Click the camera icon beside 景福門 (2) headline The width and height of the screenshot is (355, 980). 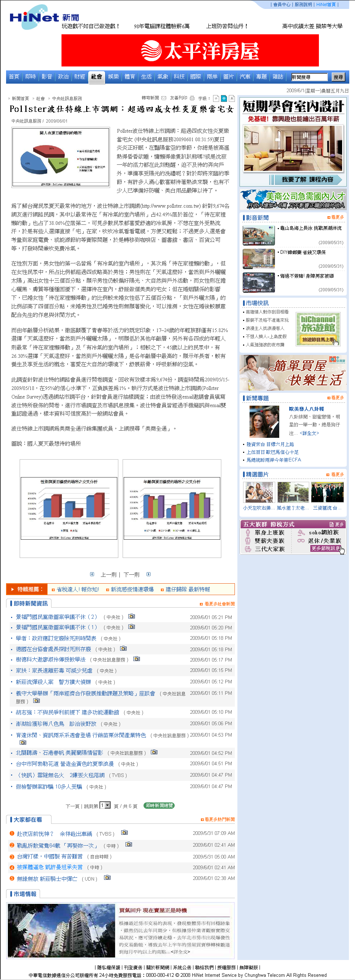pos(131,616)
